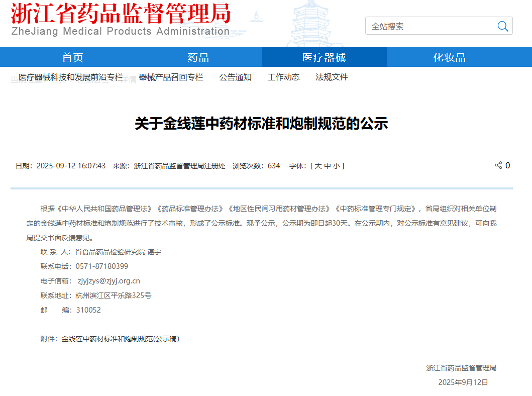Download attachment 金线莲中药材标准和炮制规范(公示稿)

pyautogui.click(x=121, y=339)
